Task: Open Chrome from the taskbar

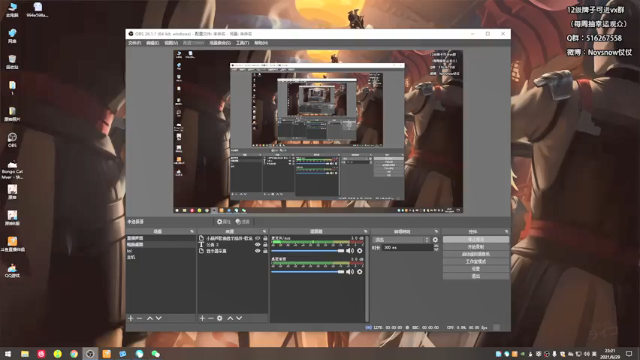Action: (x=74, y=354)
